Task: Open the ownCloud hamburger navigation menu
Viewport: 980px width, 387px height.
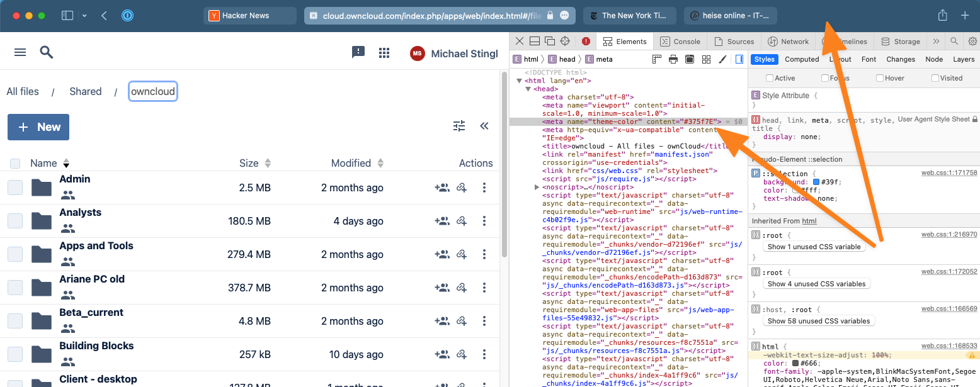Action: tap(20, 52)
